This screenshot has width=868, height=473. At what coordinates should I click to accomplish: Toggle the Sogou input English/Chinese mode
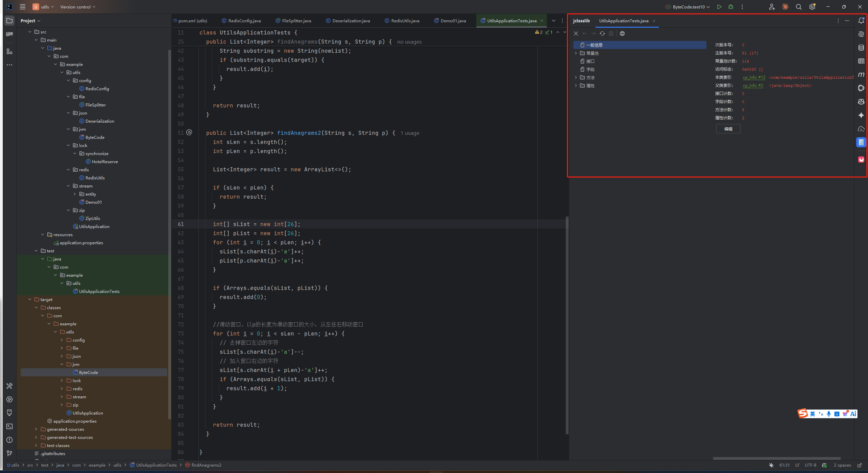[813, 414]
